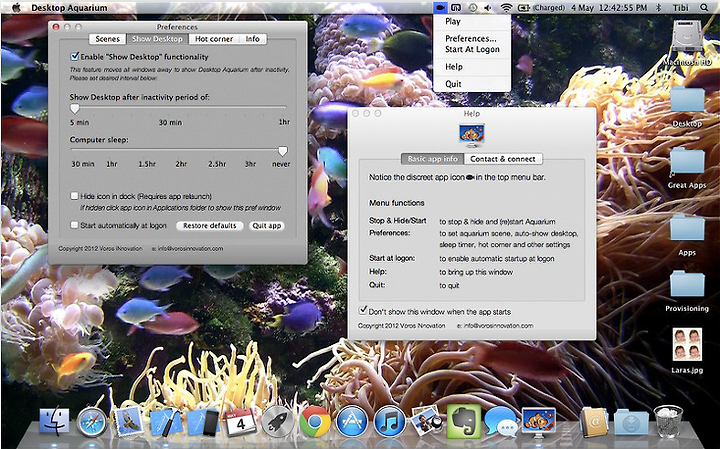
Task: Open the Desktop folder on the desktop
Action: pyautogui.click(x=687, y=100)
